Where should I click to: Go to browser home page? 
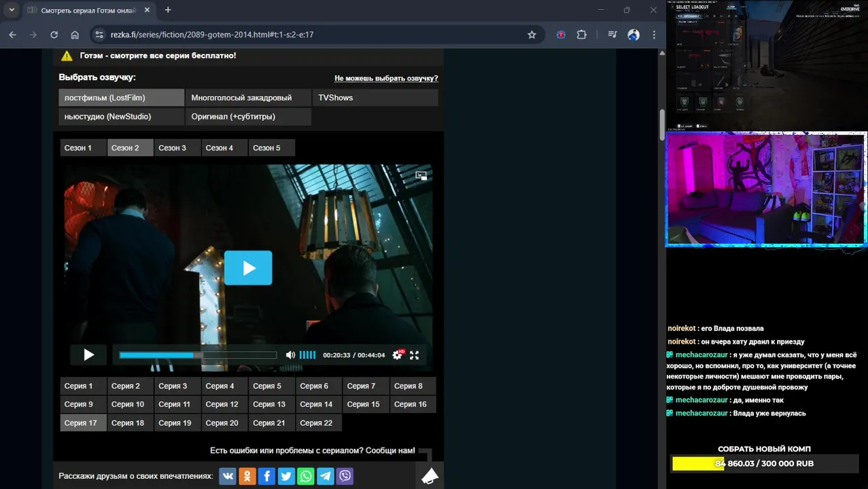point(75,35)
